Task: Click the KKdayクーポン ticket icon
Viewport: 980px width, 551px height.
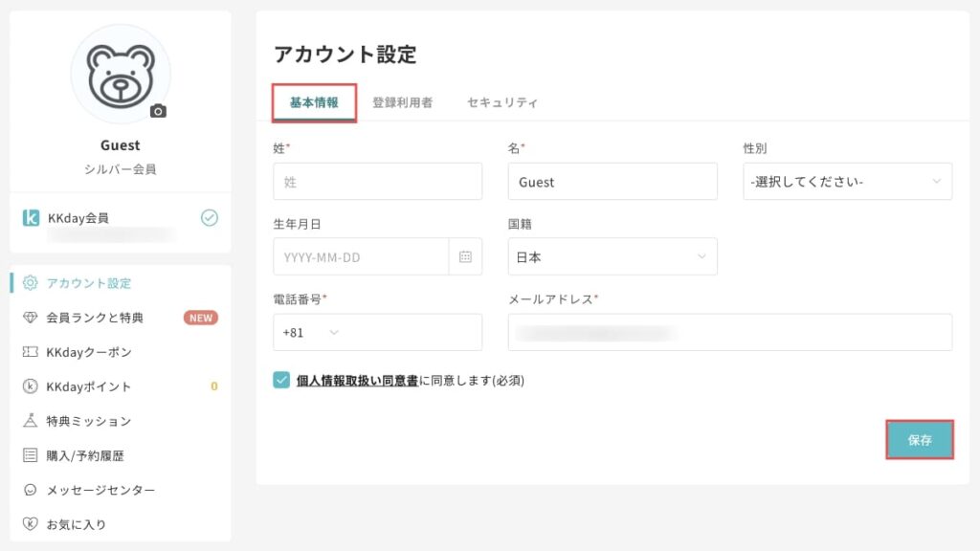Action: 30,352
